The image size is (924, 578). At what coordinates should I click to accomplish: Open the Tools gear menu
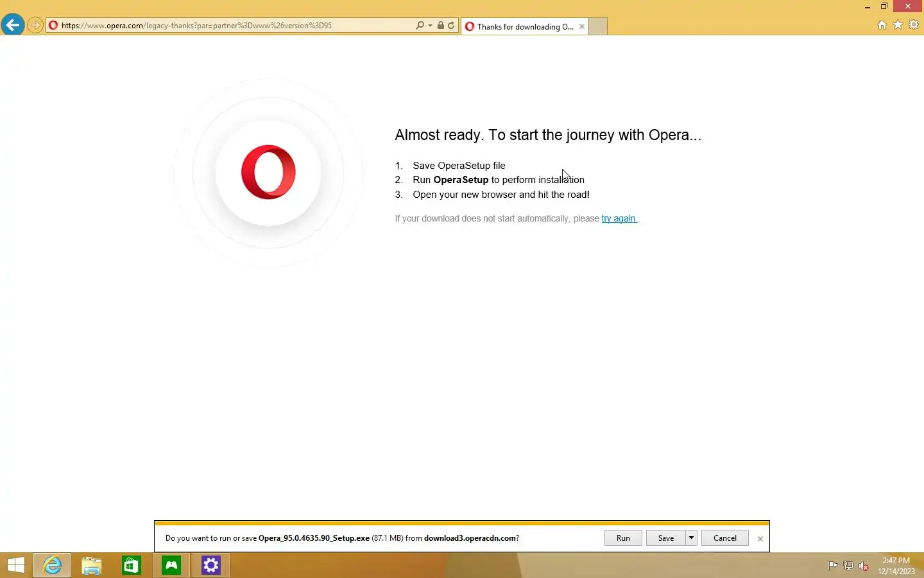point(914,25)
